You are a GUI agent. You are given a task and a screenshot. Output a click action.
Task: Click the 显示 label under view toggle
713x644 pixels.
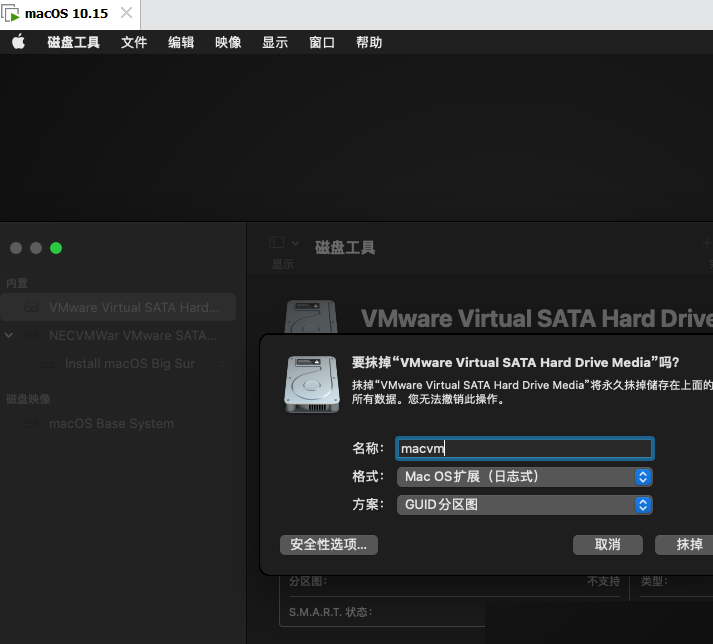click(282, 264)
